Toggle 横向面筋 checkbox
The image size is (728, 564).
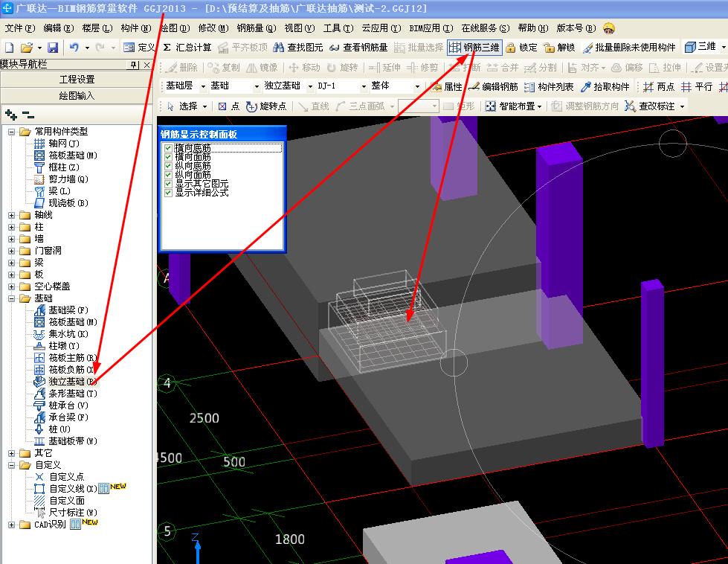click(x=169, y=157)
